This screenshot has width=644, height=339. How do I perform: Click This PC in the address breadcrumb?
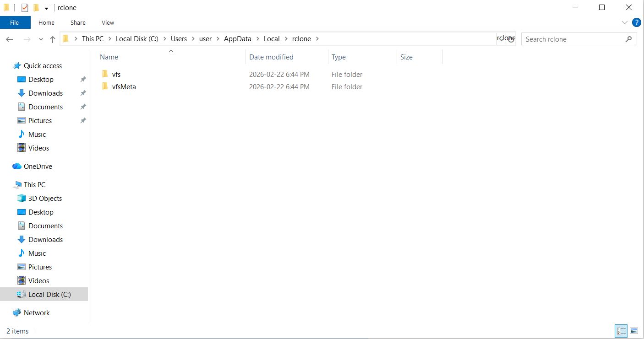(x=93, y=39)
